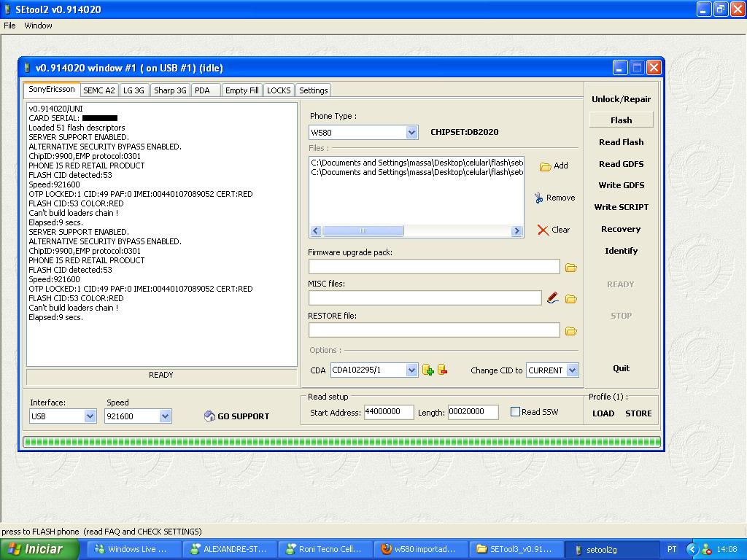Screen dimensions: 747x560
Task: Open the File menu
Action: (9, 26)
